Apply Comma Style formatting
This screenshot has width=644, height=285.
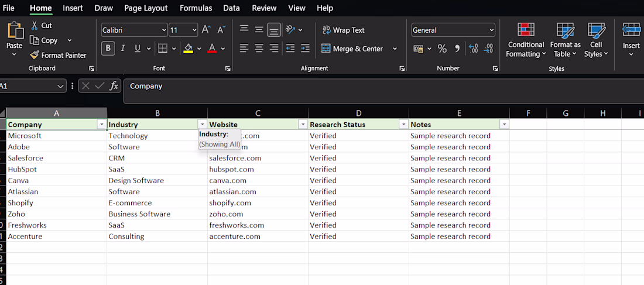pyautogui.click(x=457, y=49)
